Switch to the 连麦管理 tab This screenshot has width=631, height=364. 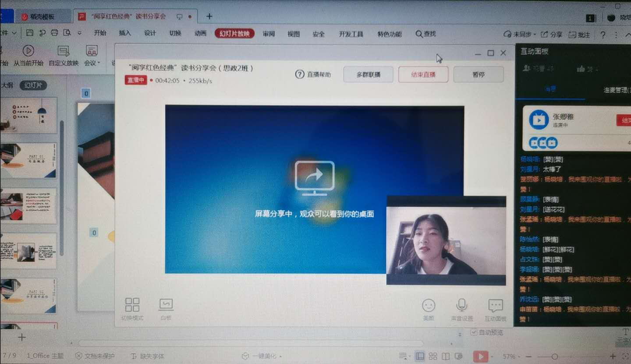pos(616,90)
